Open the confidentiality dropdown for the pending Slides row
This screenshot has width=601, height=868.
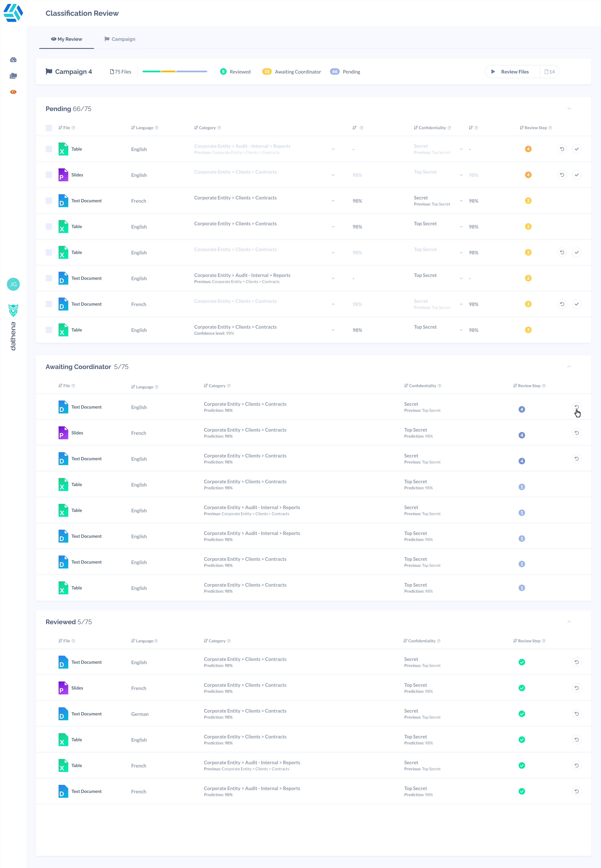point(461,175)
